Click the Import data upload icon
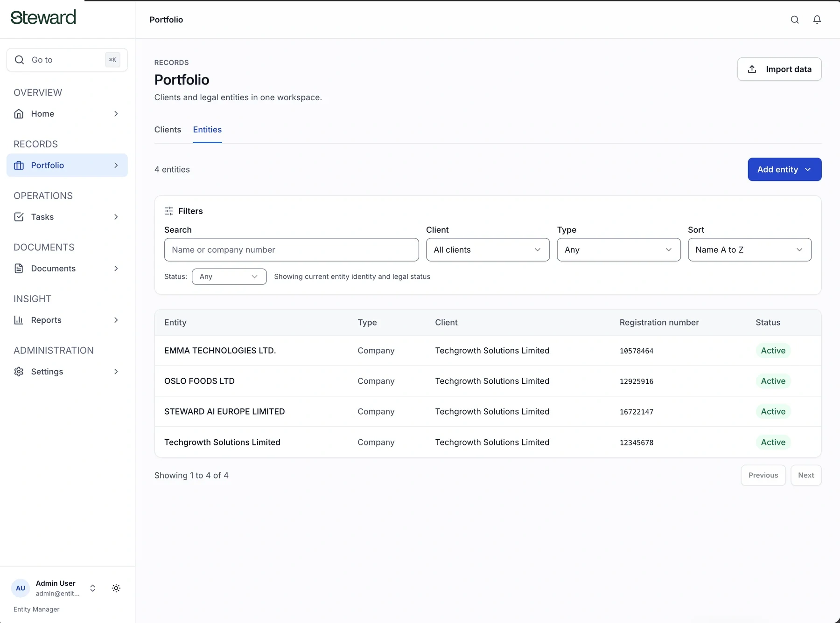Image resolution: width=840 pixels, height=623 pixels. 752,69
